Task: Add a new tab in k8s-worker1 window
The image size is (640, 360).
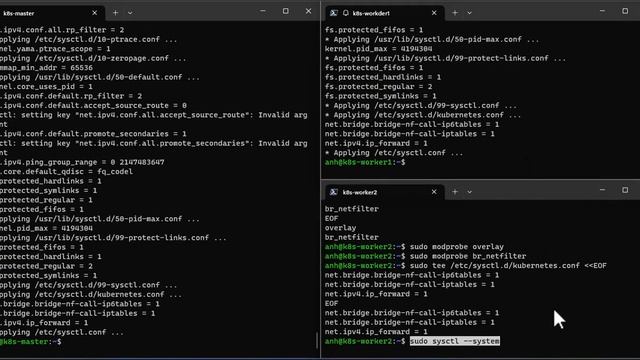Action: pyautogui.click(x=455, y=13)
